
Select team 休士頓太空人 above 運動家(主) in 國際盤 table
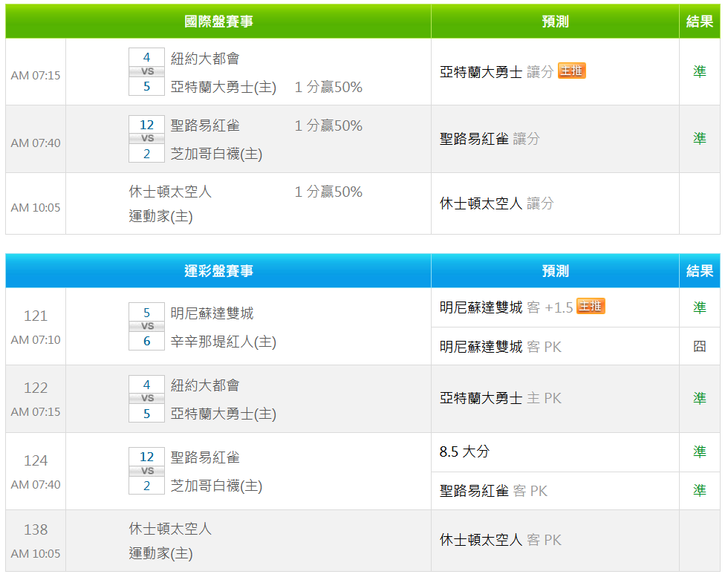[170, 192]
